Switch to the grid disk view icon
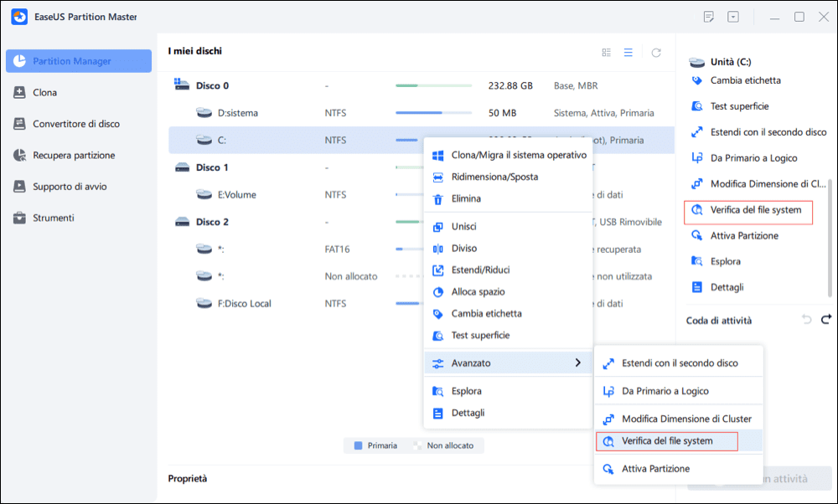The height and width of the screenshot is (504, 838). pyautogui.click(x=606, y=52)
